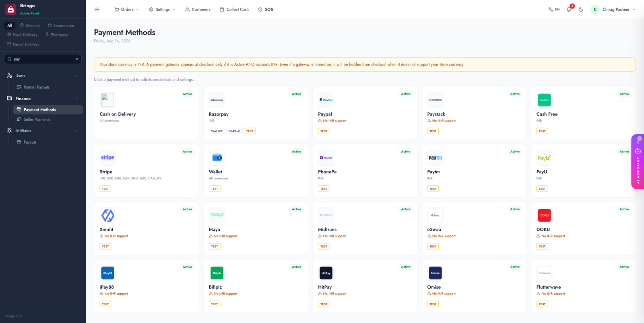The image size is (644, 323).
Task: Go to Customers in top navigation
Action: tap(198, 9)
